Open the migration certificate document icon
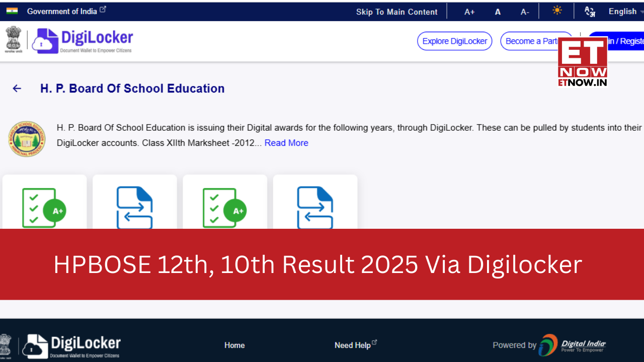Image resolution: width=644 pixels, height=362 pixels. click(x=134, y=207)
